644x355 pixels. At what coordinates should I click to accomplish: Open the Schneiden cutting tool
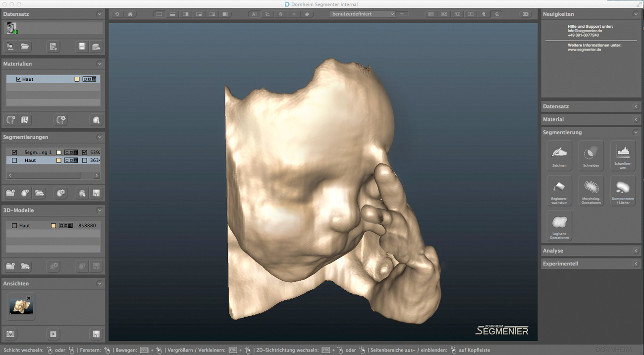591,155
